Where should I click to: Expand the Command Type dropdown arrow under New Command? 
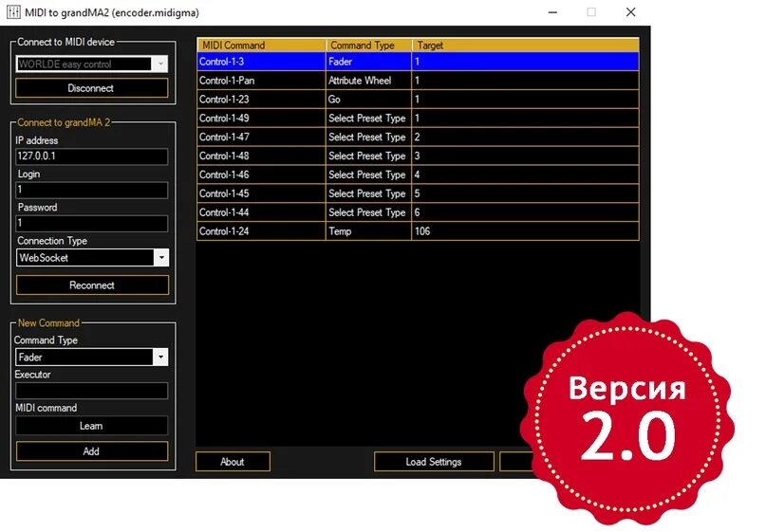[x=160, y=358]
